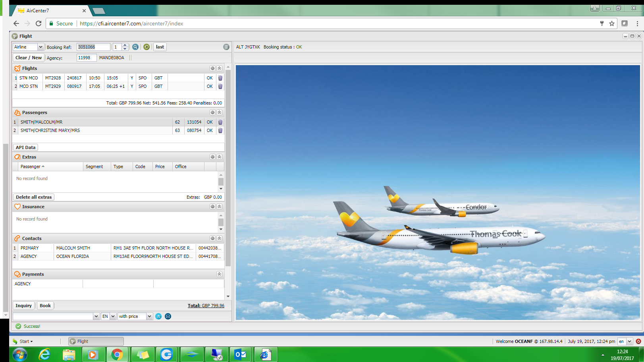Click the Agency number input field
Viewport: 644px width, 362px height.
pos(86,58)
